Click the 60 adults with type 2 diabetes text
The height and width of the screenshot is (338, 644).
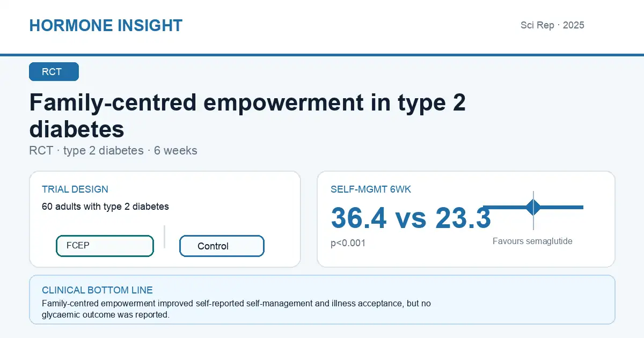105,207
